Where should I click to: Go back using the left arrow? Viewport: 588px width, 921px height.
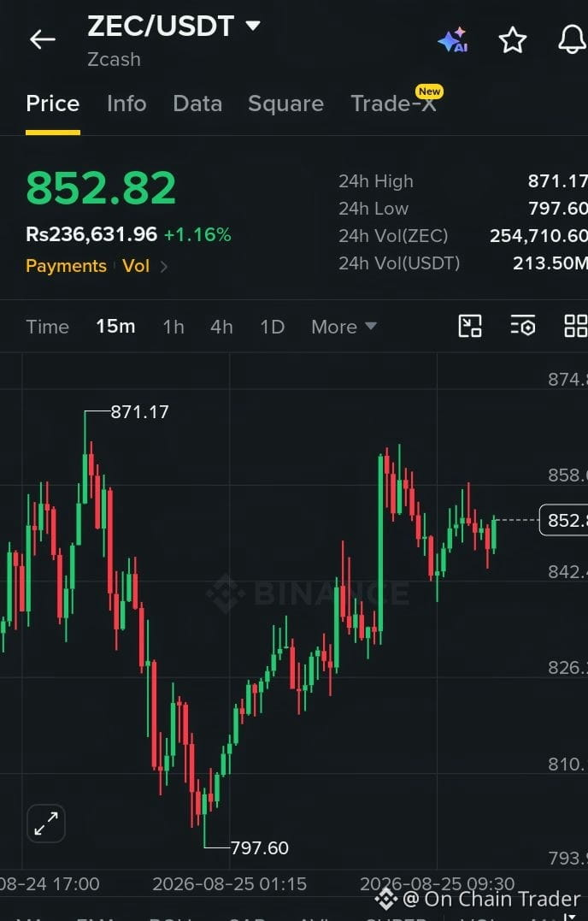pyautogui.click(x=42, y=40)
